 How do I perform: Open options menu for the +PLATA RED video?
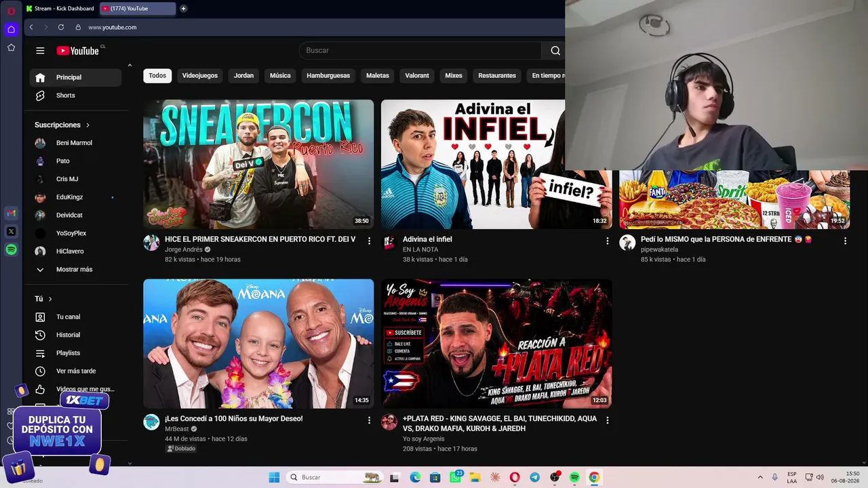coord(607,420)
